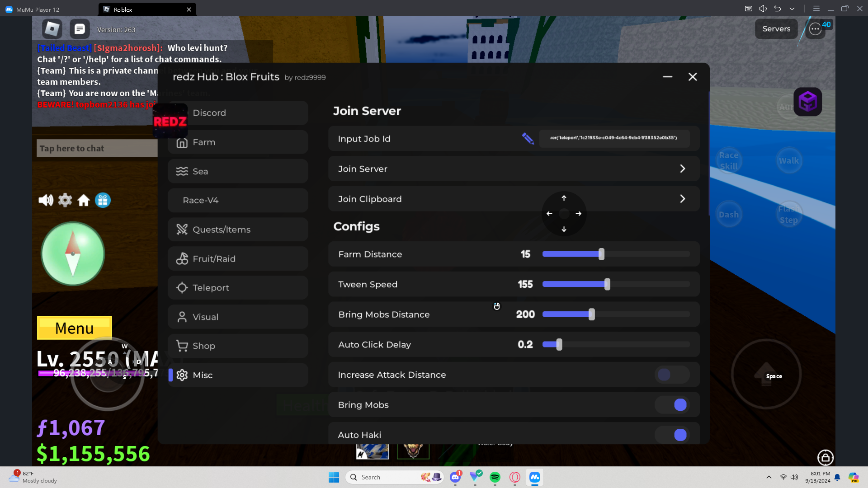Select the Misc tab
The image size is (868, 488).
tap(238, 375)
